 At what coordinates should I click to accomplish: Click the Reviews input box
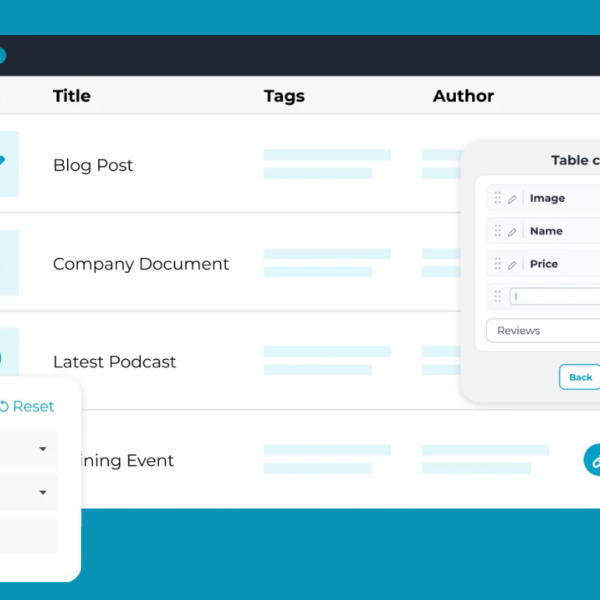pyautogui.click(x=543, y=331)
